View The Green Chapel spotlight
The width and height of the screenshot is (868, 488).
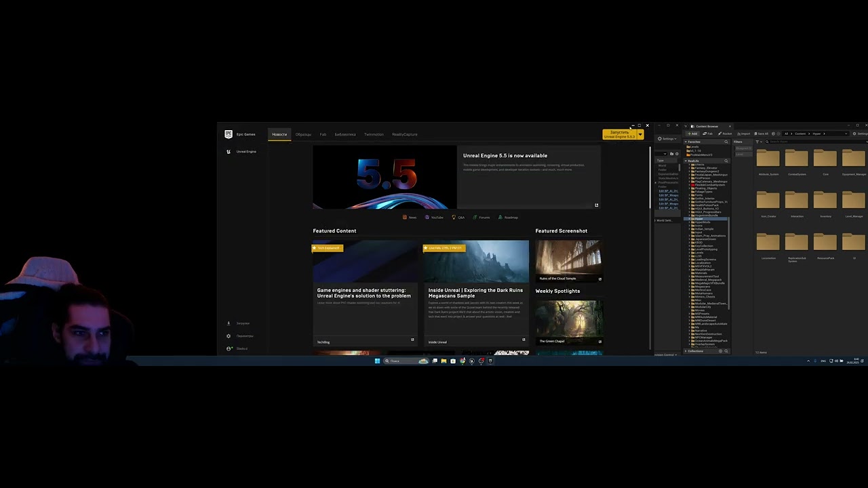point(568,322)
